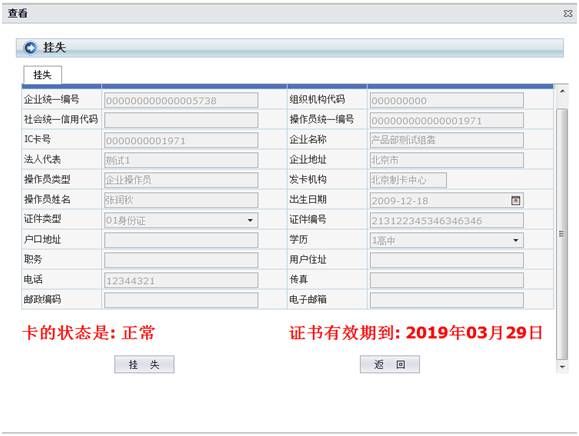Click the 发卡机构 input field
Image resolution: width=579 pixels, height=436 pixels.
point(408,180)
